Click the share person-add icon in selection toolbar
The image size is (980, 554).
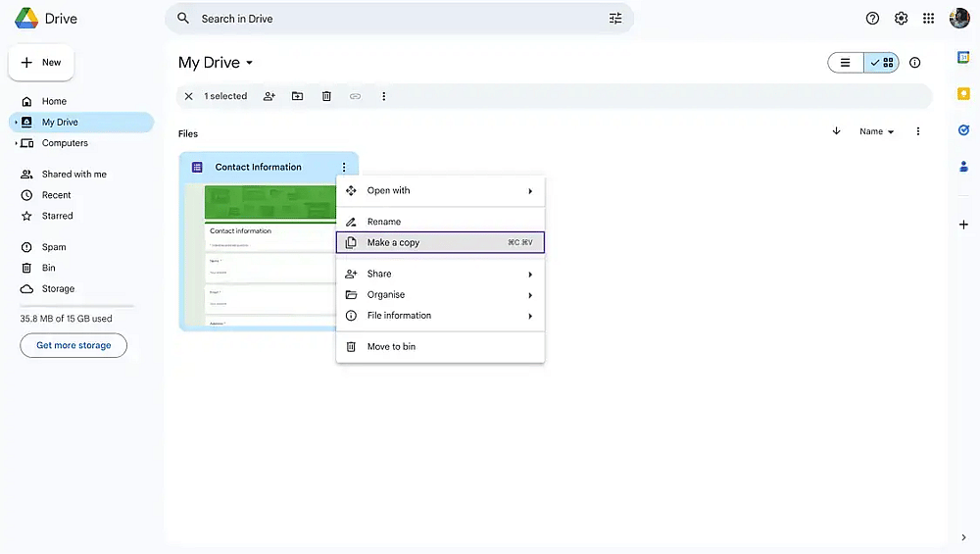pos(269,96)
